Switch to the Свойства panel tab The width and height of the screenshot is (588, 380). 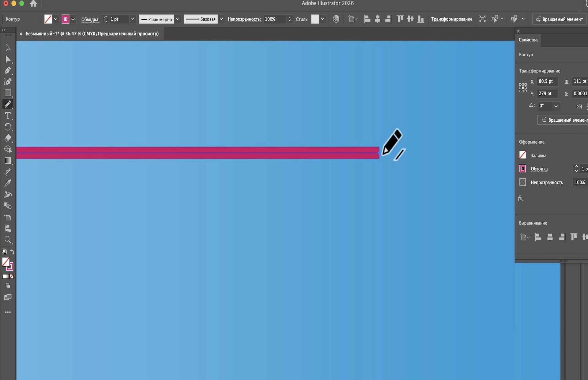528,40
